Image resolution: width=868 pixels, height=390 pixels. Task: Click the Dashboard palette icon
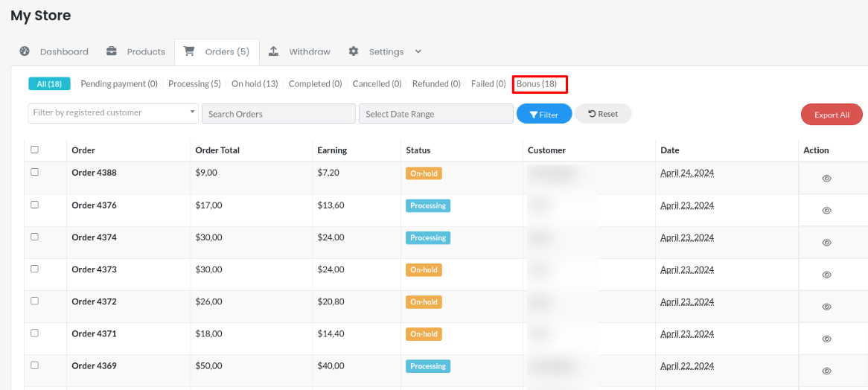(x=25, y=51)
